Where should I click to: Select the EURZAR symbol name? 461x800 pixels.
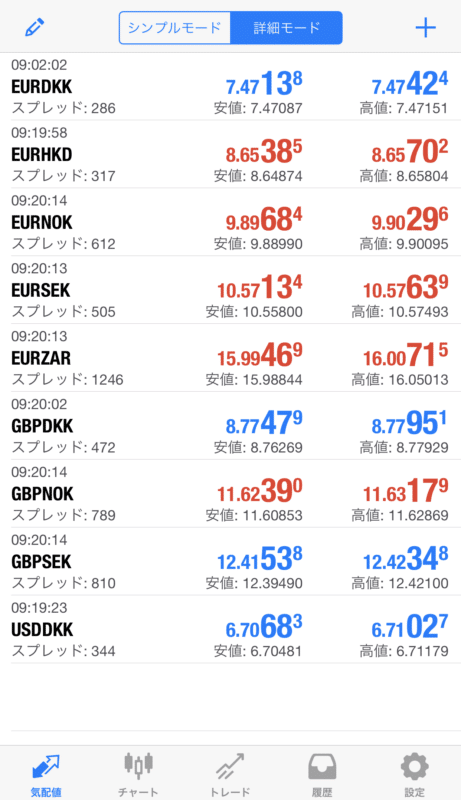(41, 358)
